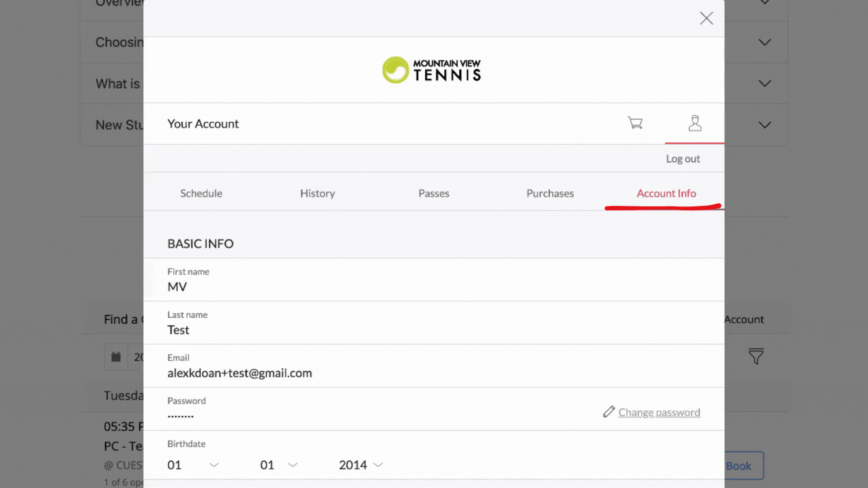The height and width of the screenshot is (488, 868).
Task: Open the shopping cart icon
Action: [635, 123]
